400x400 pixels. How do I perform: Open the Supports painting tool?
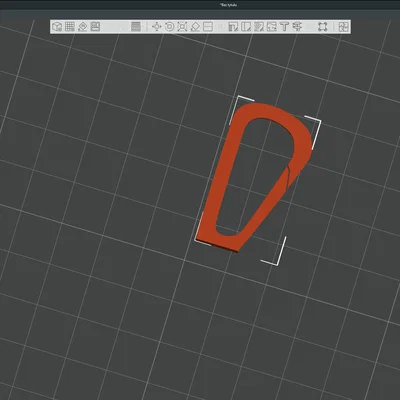pos(233,27)
